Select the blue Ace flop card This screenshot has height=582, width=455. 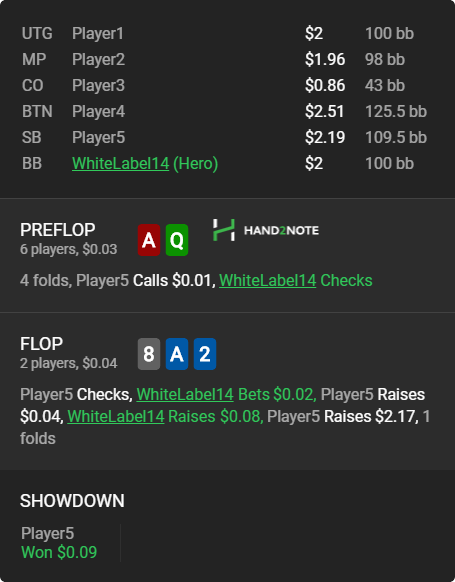[x=177, y=354]
